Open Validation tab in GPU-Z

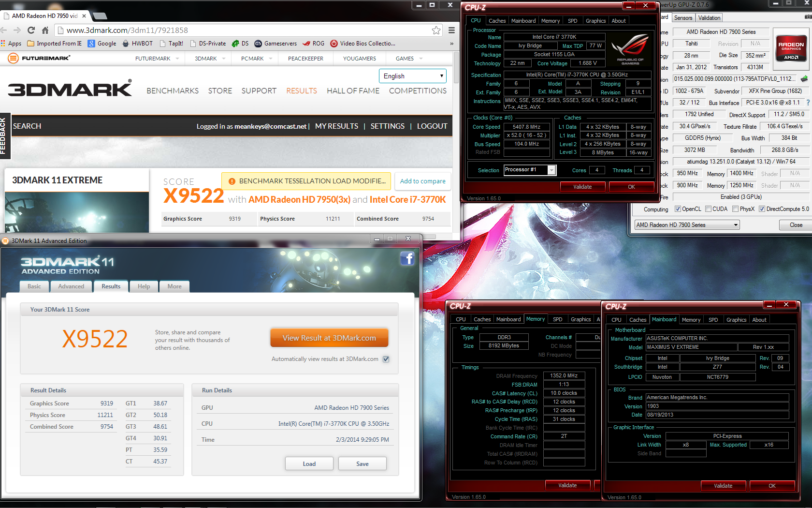coord(709,18)
